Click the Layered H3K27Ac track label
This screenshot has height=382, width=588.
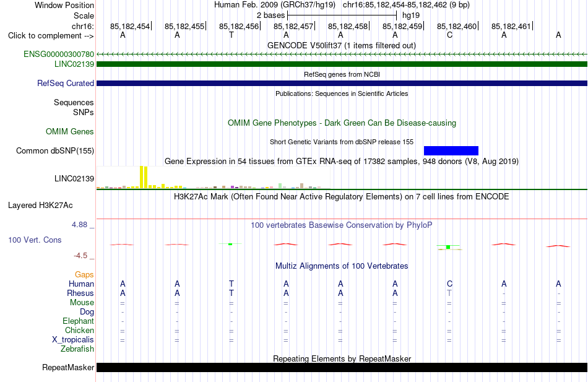(40, 206)
